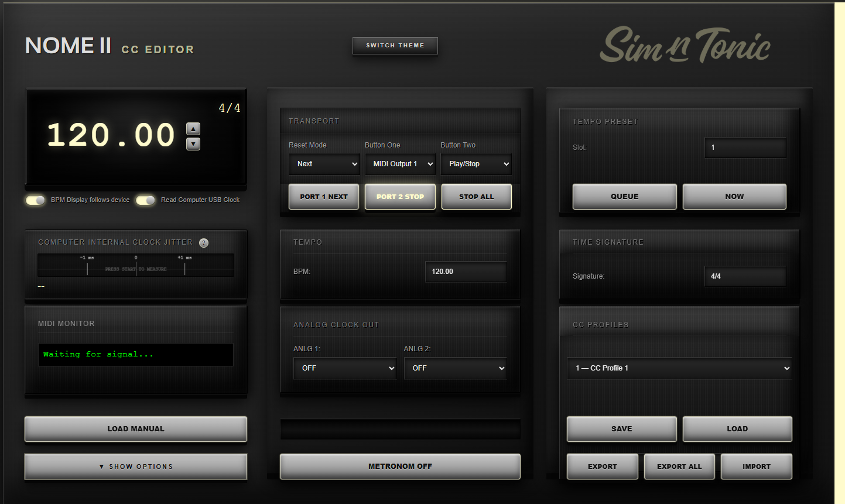This screenshot has width=845, height=504.
Task: Click the Tempo Preset slot field
Action: pos(745,148)
